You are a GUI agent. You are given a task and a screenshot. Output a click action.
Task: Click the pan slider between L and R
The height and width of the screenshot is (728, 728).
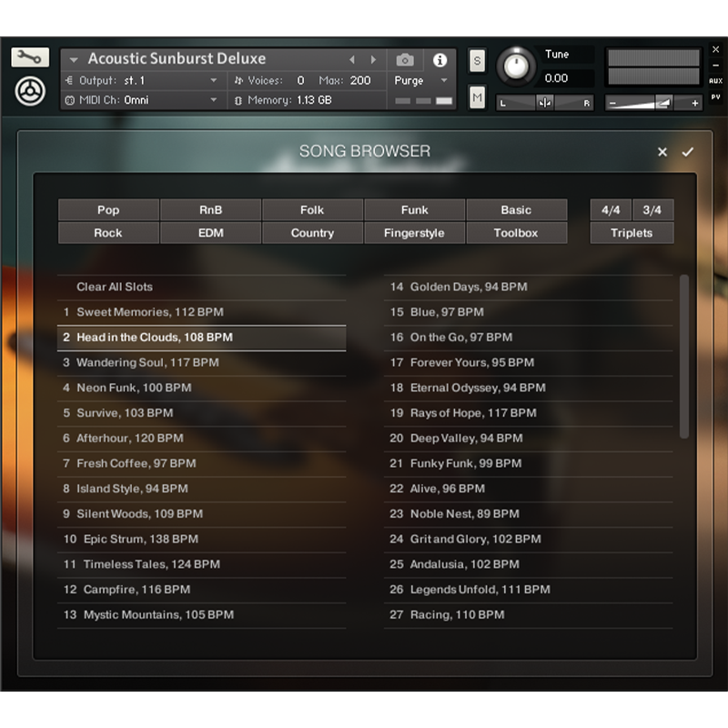pyautogui.click(x=544, y=103)
